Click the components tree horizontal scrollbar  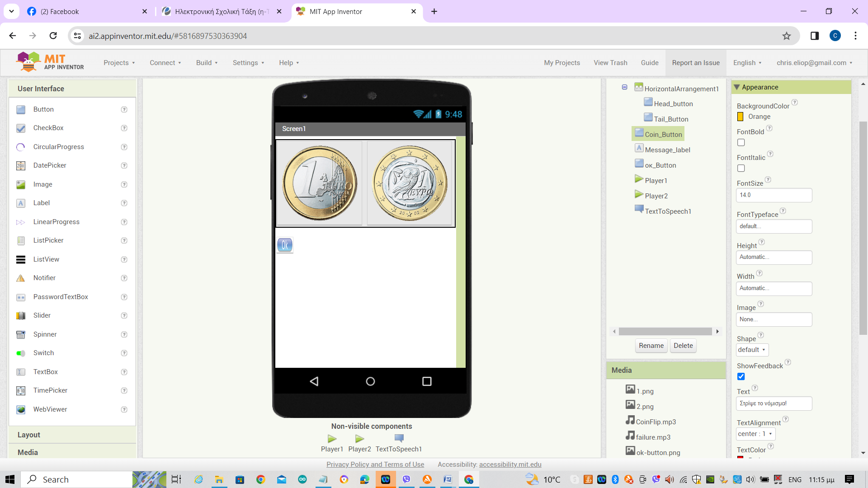click(x=665, y=332)
